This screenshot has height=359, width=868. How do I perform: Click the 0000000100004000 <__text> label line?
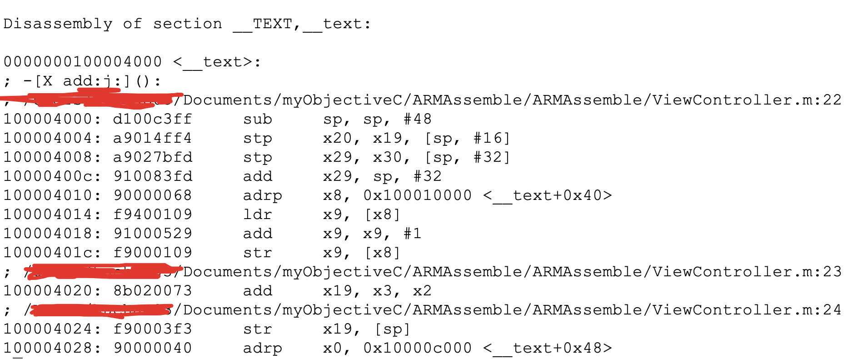132,62
